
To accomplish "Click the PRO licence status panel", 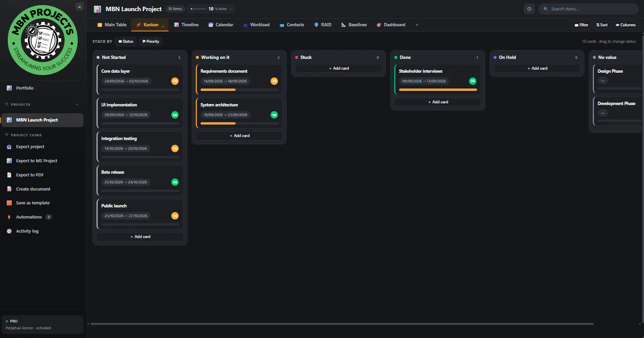I will coord(42,325).
